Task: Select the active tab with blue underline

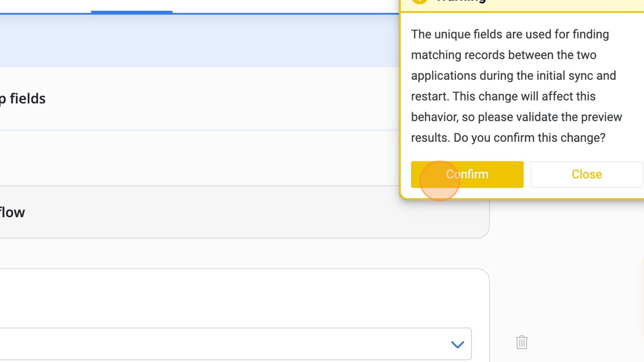Action: (x=132, y=6)
